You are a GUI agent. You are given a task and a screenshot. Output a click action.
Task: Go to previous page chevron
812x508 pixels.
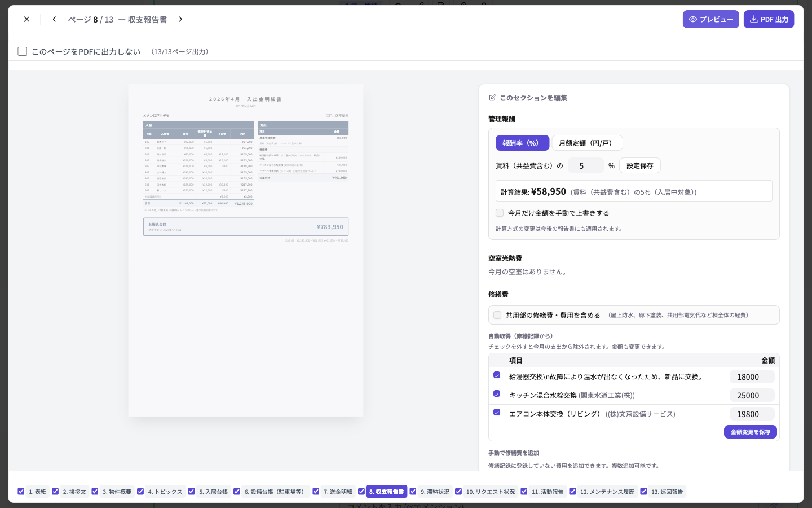point(54,19)
